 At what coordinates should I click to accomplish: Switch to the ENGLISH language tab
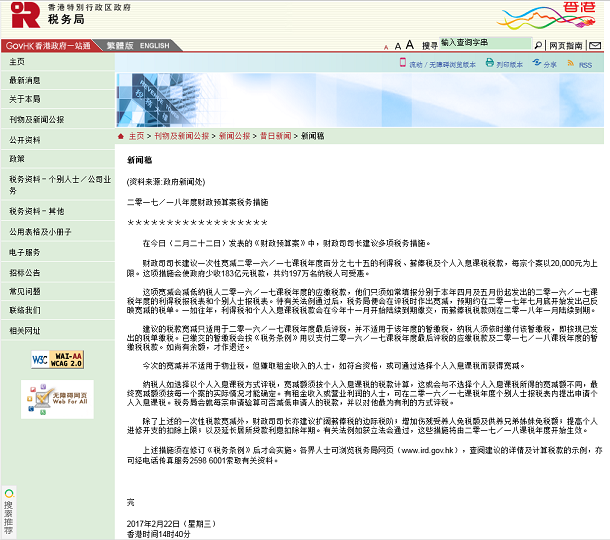(155, 46)
